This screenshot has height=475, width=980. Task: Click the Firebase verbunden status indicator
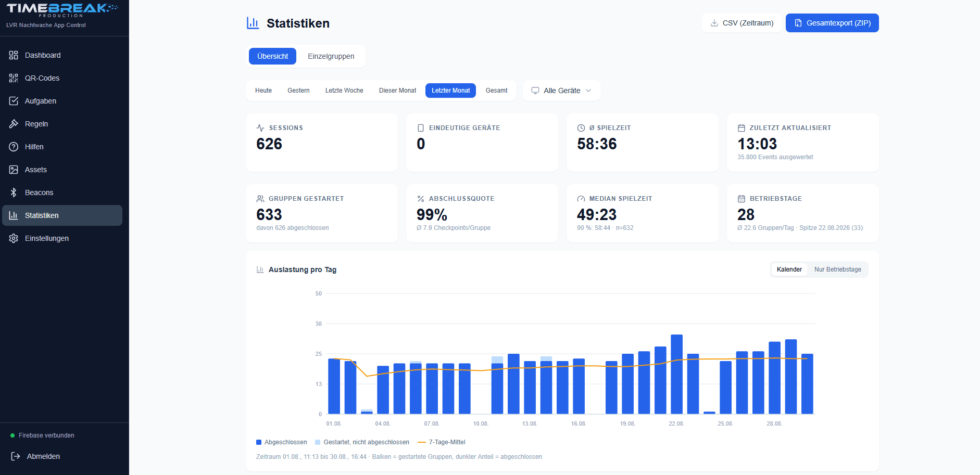(x=42, y=435)
